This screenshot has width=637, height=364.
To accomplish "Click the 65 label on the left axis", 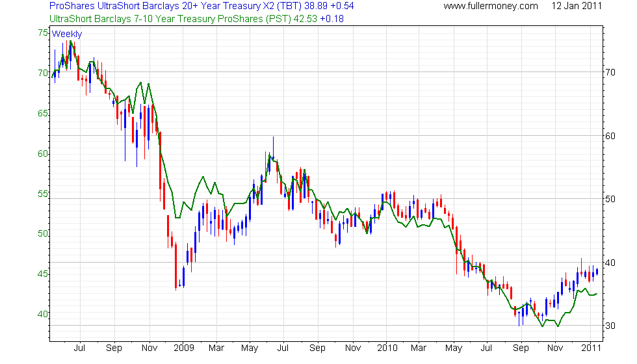I will (43, 113).
